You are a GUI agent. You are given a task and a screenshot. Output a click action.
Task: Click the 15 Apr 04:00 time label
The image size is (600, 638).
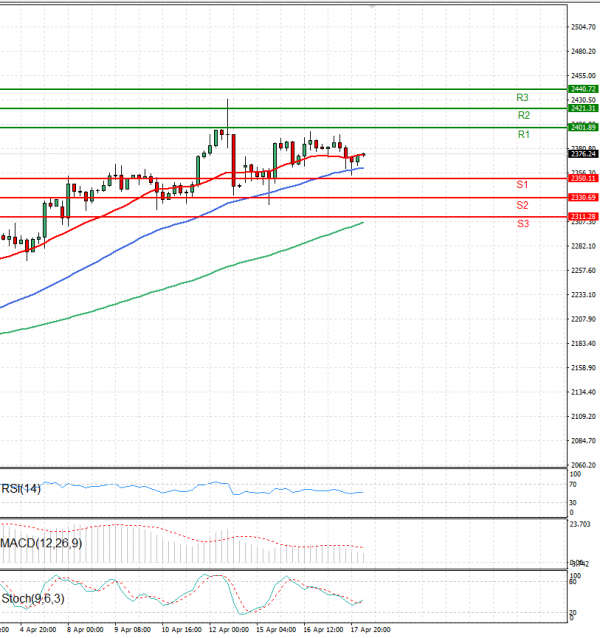(276, 630)
